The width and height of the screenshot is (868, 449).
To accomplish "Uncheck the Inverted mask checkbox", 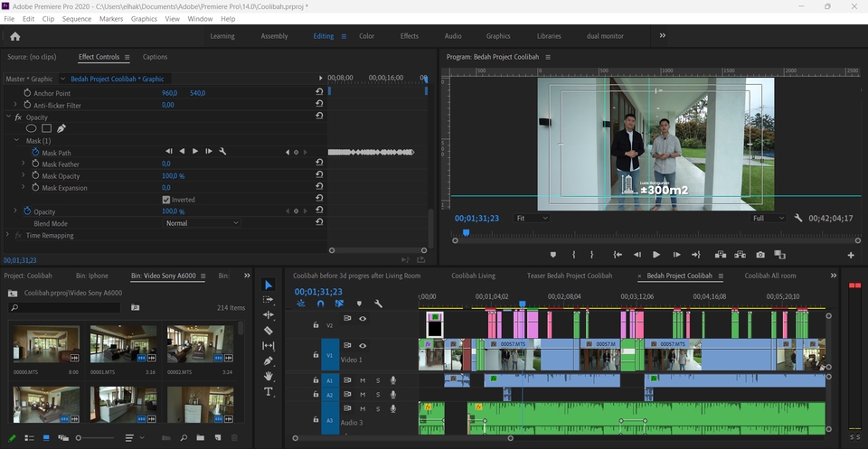I will (x=166, y=200).
